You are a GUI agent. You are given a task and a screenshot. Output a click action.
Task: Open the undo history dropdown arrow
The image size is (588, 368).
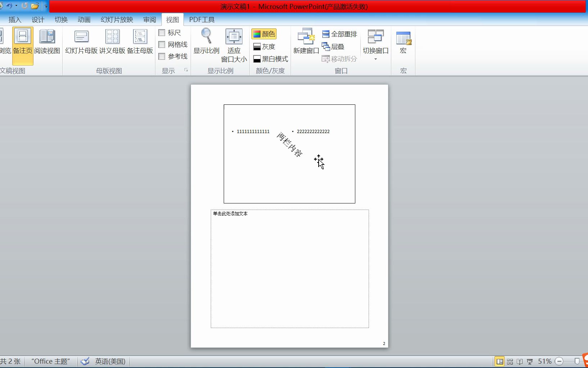16,6
